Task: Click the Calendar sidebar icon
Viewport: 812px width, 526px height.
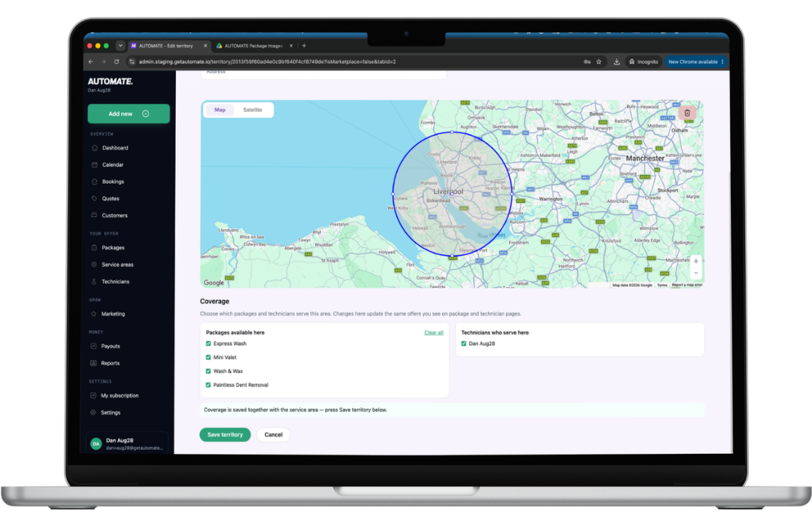Action: [x=94, y=165]
